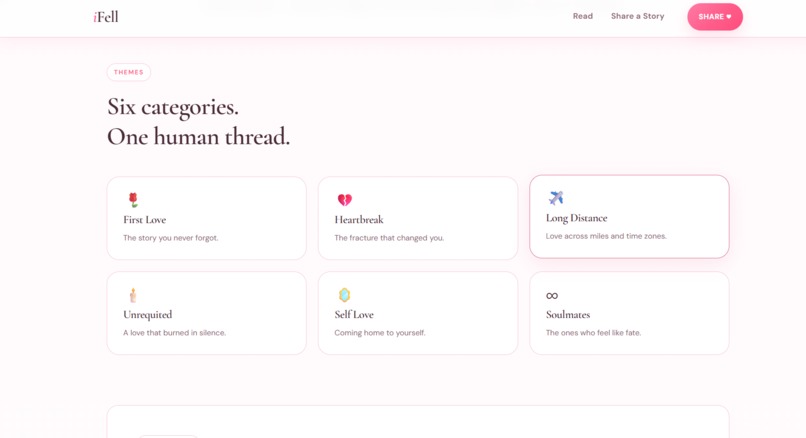Viewport: 806px width, 438px height.
Task: Select the First Love card title
Action: (144, 220)
